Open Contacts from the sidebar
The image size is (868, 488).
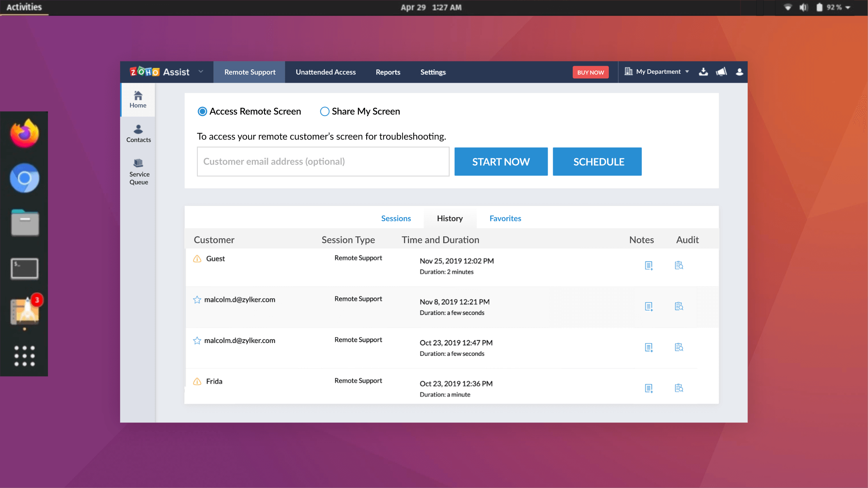click(x=138, y=133)
